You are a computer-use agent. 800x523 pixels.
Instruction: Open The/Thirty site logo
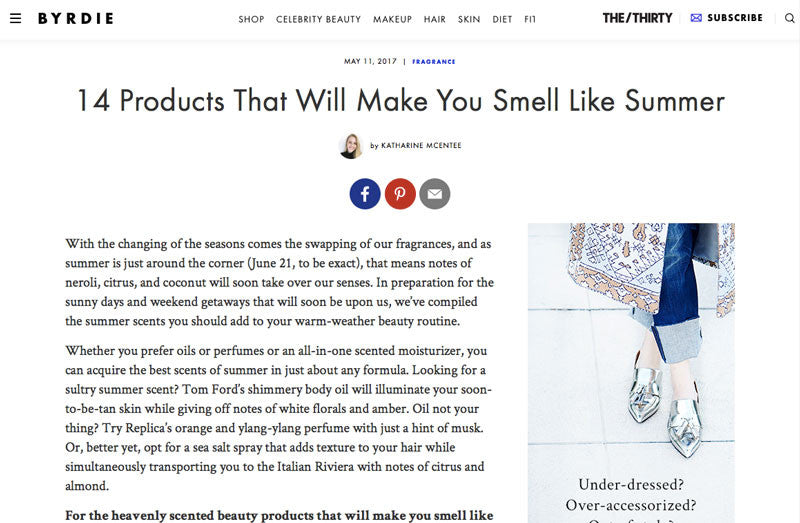[637, 18]
